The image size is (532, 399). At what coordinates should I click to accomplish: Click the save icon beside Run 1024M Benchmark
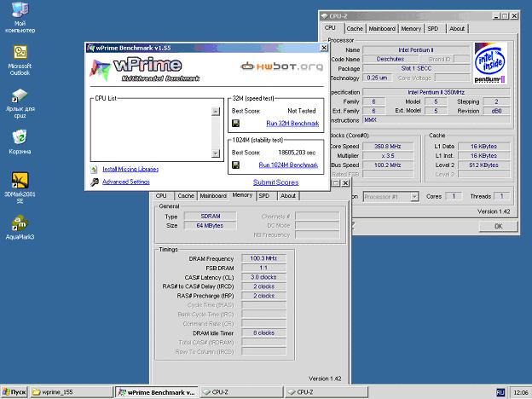tap(235, 165)
